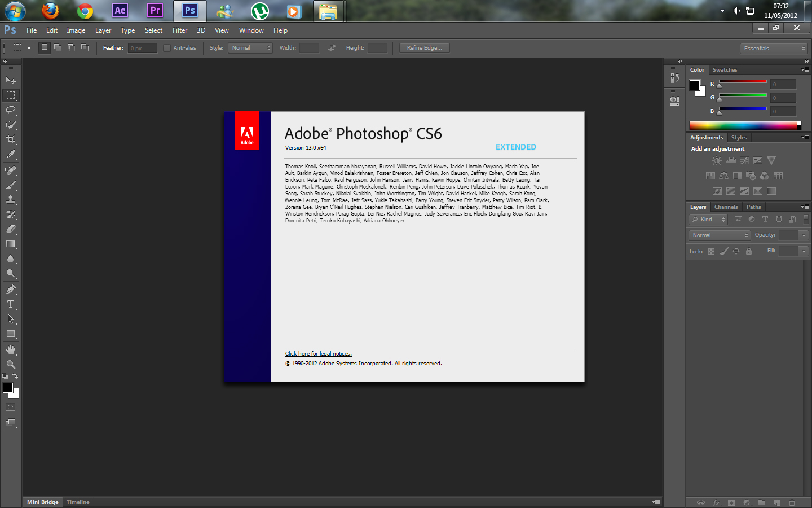This screenshot has height=508, width=812.
Task: Click the swap height and width arrows
Action: pyautogui.click(x=332, y=48)
